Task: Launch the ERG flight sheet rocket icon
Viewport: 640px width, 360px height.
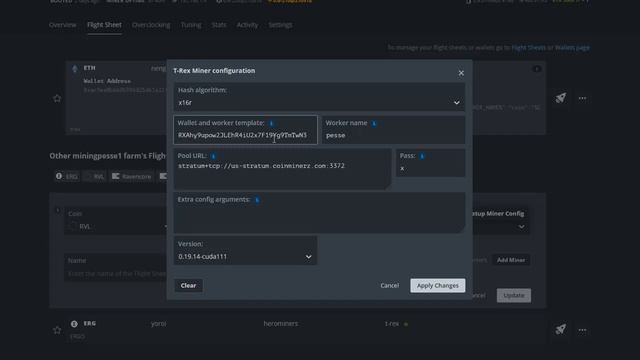Action: tap(560, 329)
